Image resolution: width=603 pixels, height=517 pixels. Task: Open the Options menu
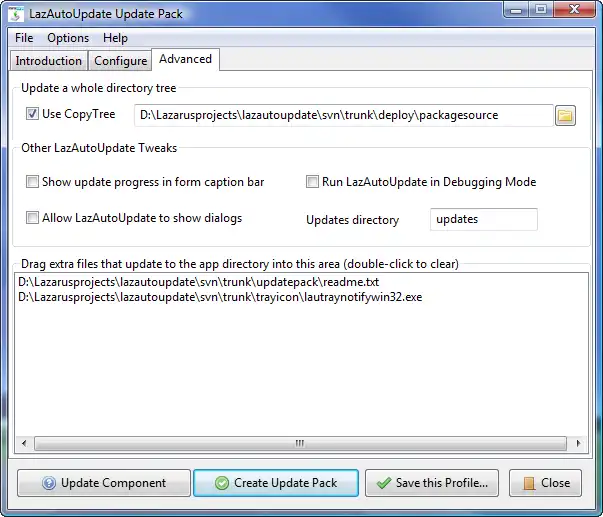pyautogui.click(x=68, y=38)
